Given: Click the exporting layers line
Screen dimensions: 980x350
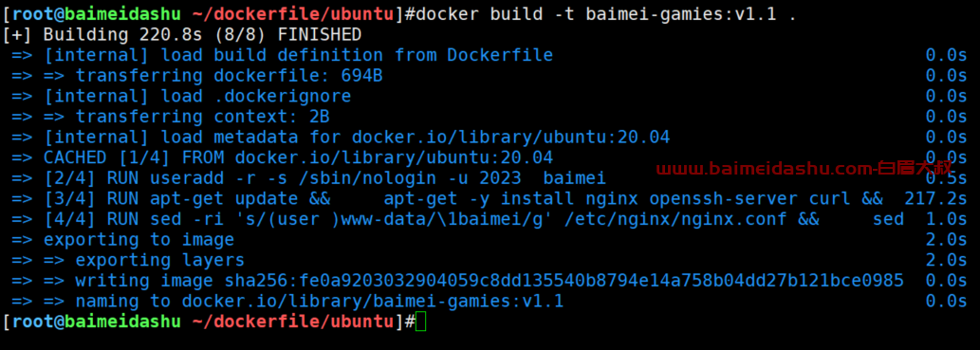Looking at the screenshot, I should point(128,260).
